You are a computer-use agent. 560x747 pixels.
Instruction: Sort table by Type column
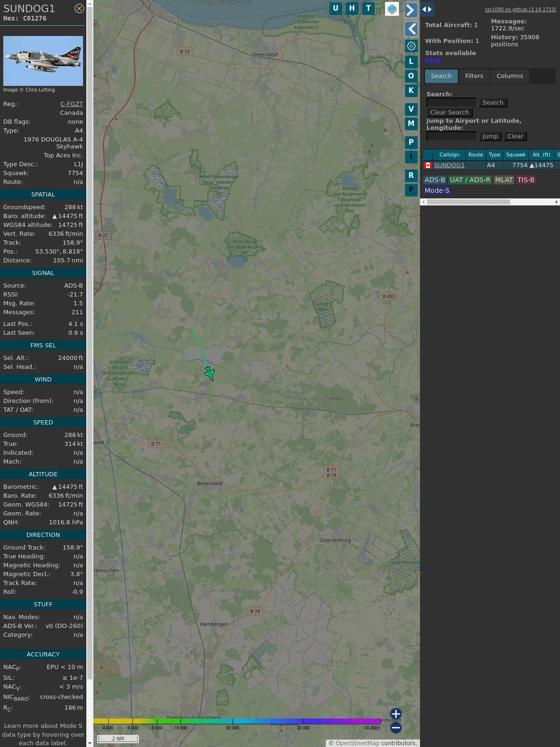[x=494, y=155]
